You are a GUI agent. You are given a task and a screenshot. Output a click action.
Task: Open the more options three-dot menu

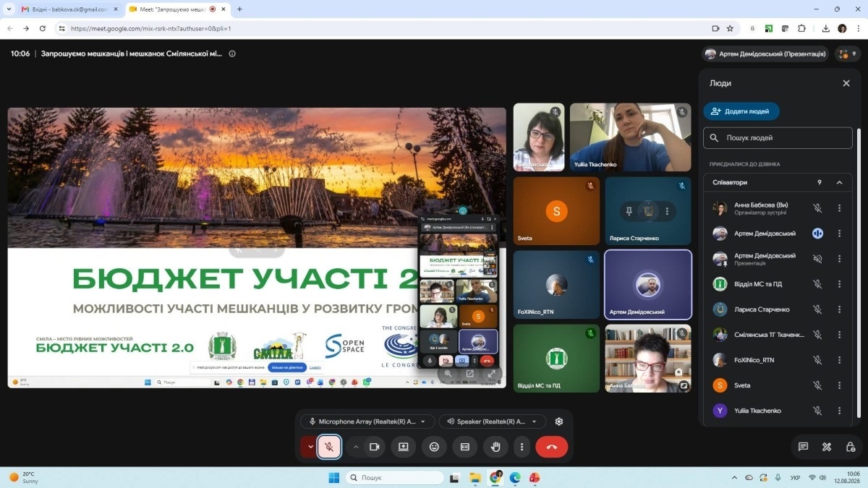coord(522,447)
